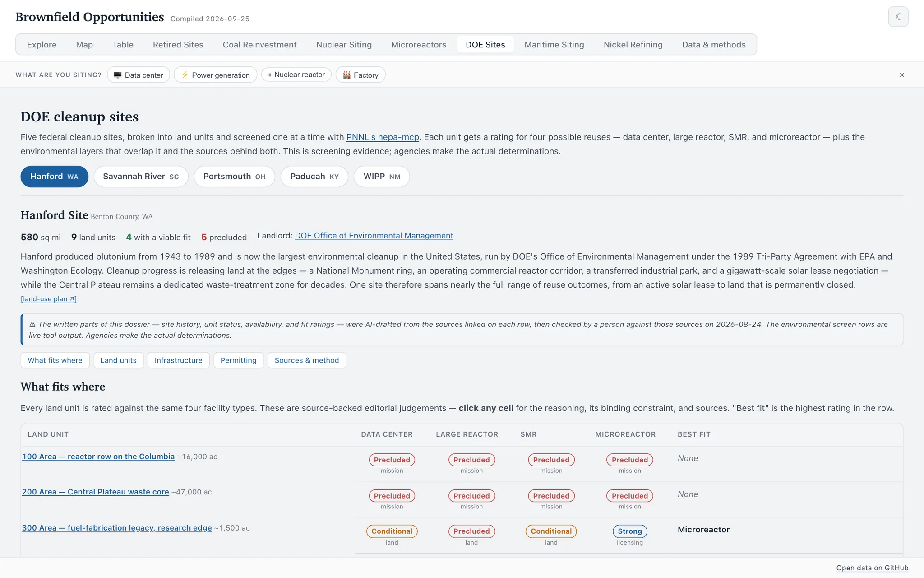Select the WIPP NM site

click(382, 177)
